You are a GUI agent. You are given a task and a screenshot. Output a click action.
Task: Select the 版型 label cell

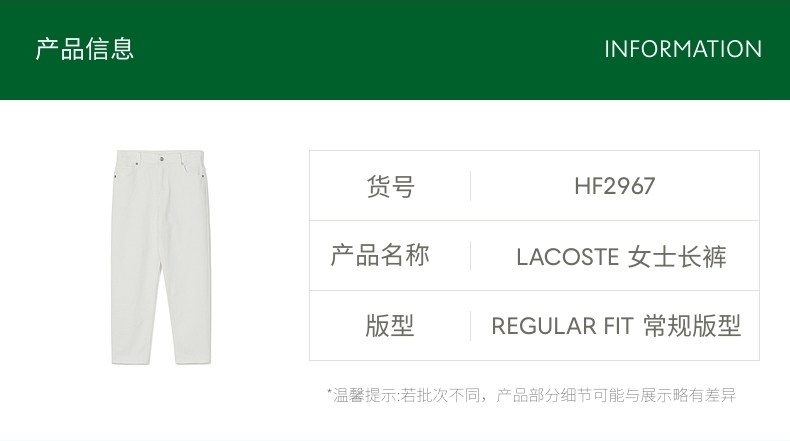(390, 326)
